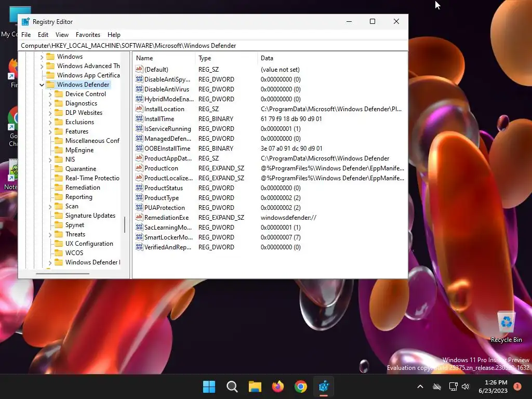Expand the Scan key

pos(50,206)
